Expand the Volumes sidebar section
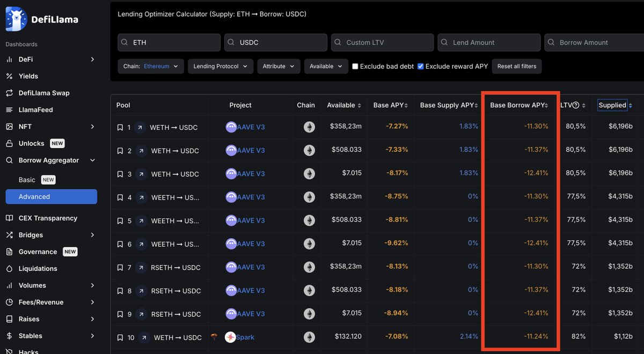This screenshot has width=644, height=354. [92, 285]
